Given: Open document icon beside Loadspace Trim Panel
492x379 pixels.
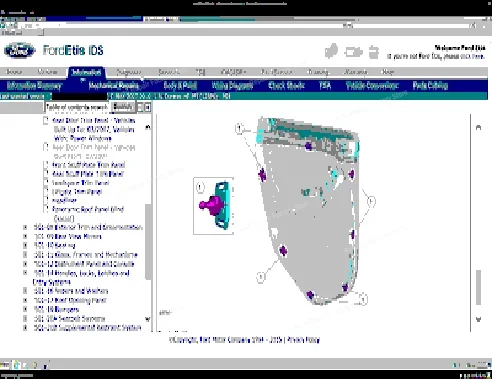Looking at the screenshot, I should click(46, 183).
